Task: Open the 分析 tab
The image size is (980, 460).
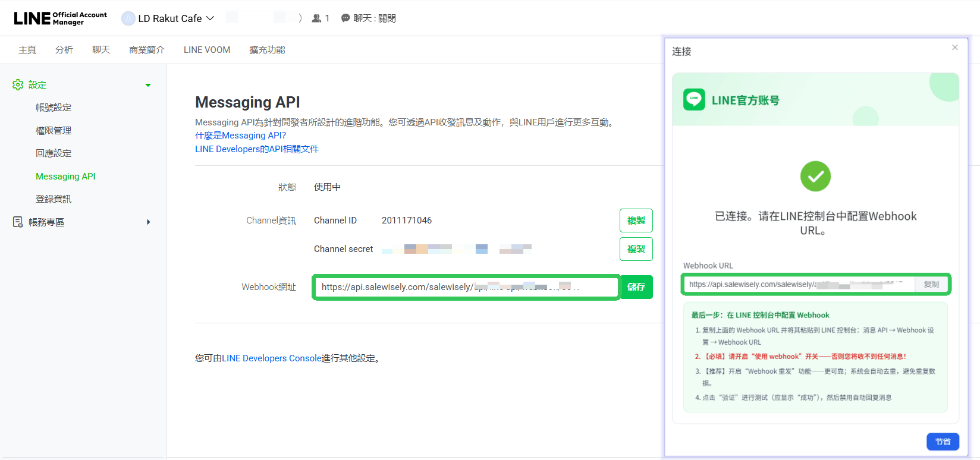Action: point(64,50)
